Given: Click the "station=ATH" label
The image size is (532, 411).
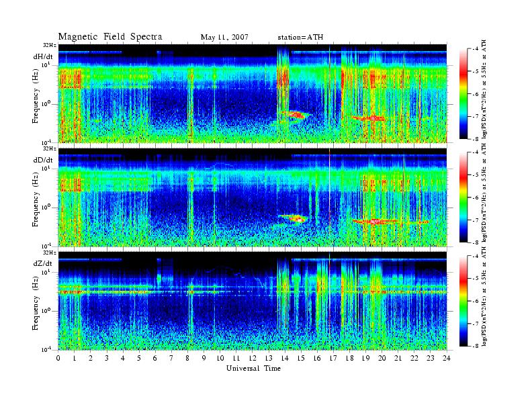Looking at the screenshot, I should point(300,38).
